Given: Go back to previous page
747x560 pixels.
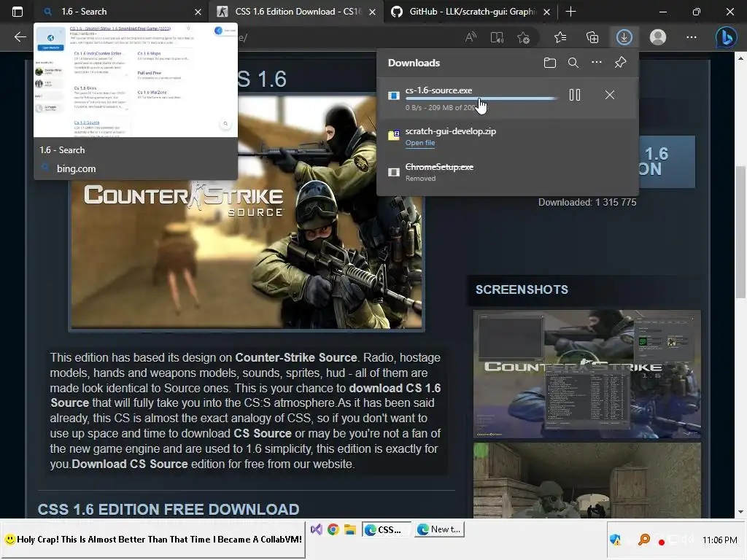Looking at the screenshot, I should coord(20,37).
